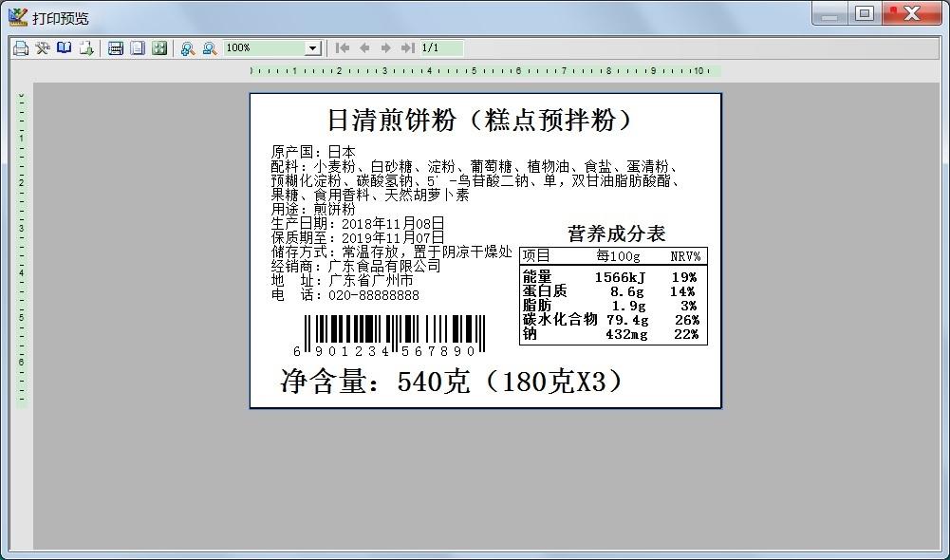Image resolution: width=950 pixels, height=560 pixels.
Task: Open the 100% zoom level dropdown
Action: tap(312, 48)
